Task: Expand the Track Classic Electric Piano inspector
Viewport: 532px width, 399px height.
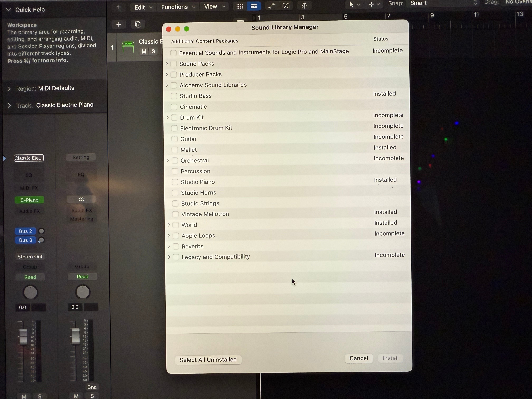Action: (9, 106)
